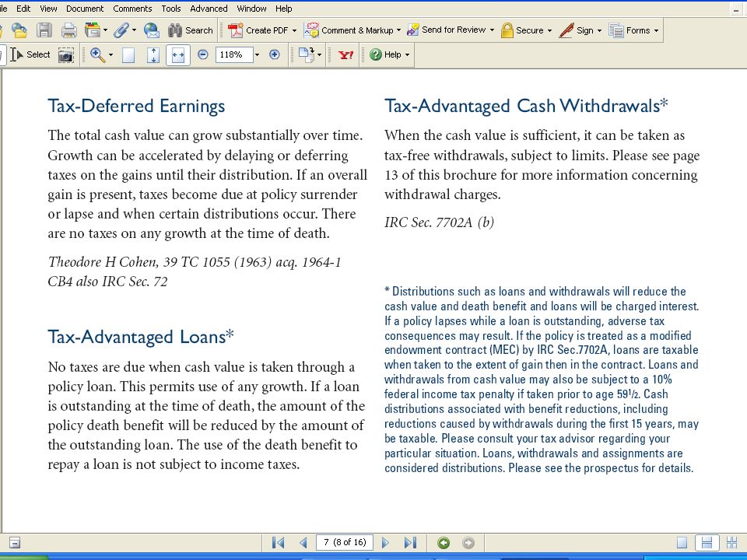The height and width of the screenshot is (560, 747).
Task: Click the round plus zoom in button
Action: point(275,54)
